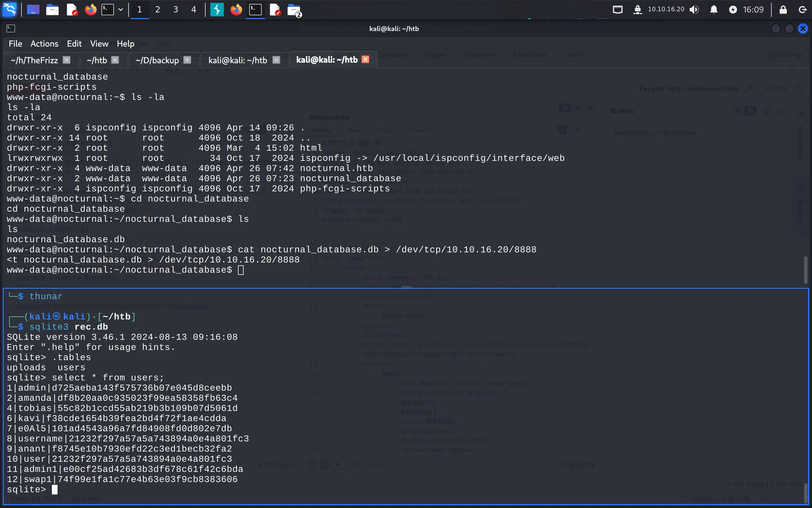Click the thunar command line
This screenshot has width=812, height=508.
click(46, 296)
